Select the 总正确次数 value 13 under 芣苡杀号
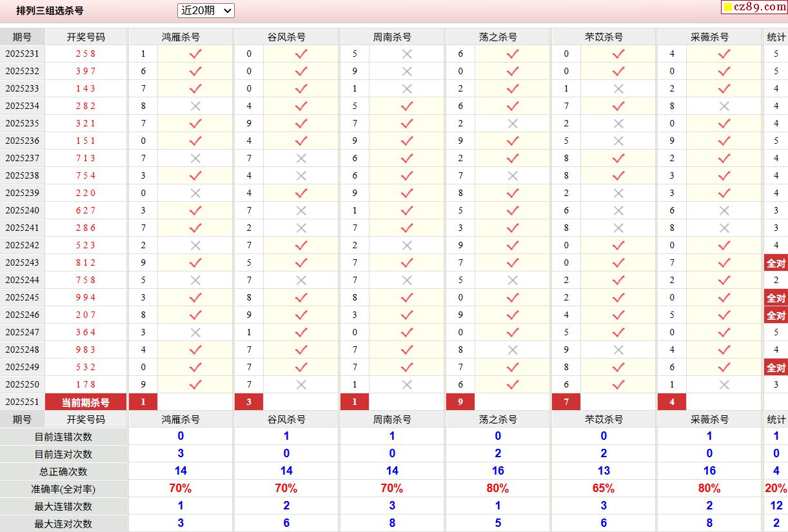 click(604, 471)
